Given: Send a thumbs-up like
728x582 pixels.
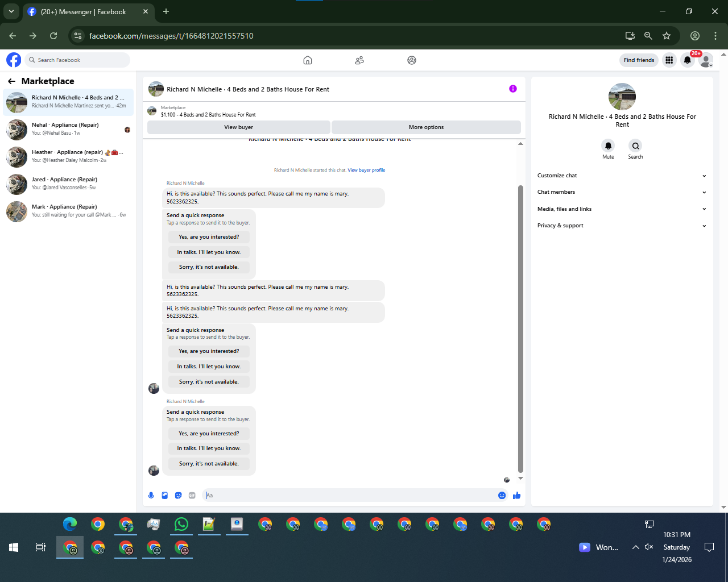Looking at the screenshot, I should (516, 496).
